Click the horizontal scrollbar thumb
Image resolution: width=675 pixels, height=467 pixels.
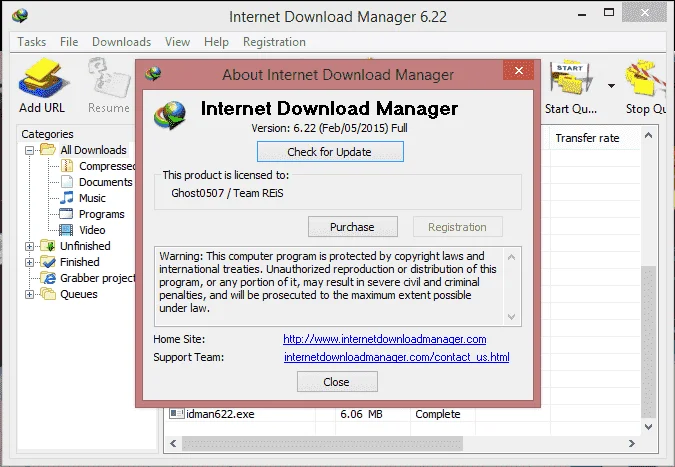(322, 443)
